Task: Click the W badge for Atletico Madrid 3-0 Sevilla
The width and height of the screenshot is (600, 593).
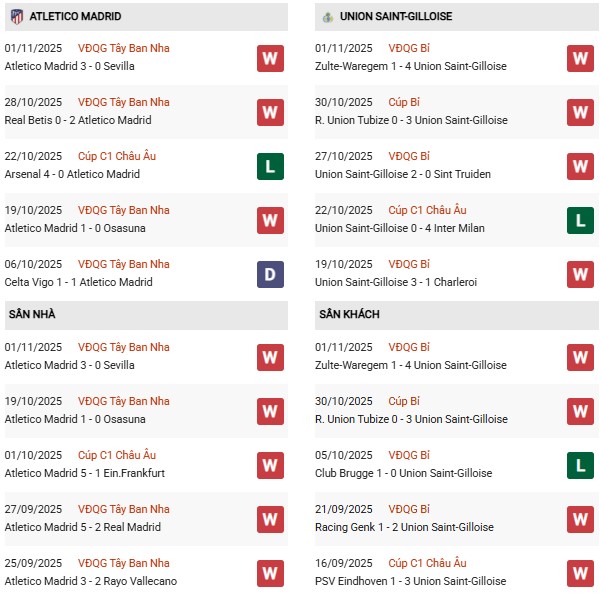Action: [x=270, y=58]
